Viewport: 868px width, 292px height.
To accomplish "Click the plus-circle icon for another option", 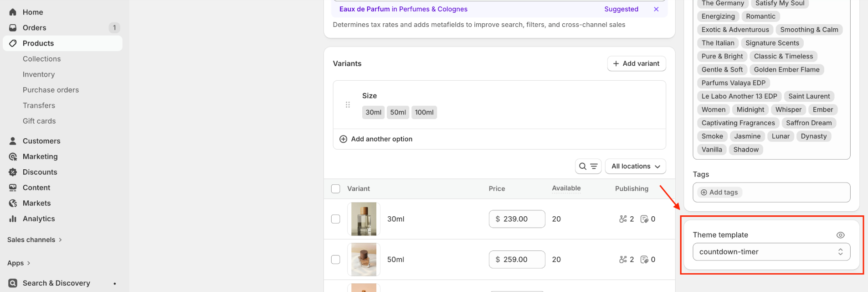I will tap(343, 139).
